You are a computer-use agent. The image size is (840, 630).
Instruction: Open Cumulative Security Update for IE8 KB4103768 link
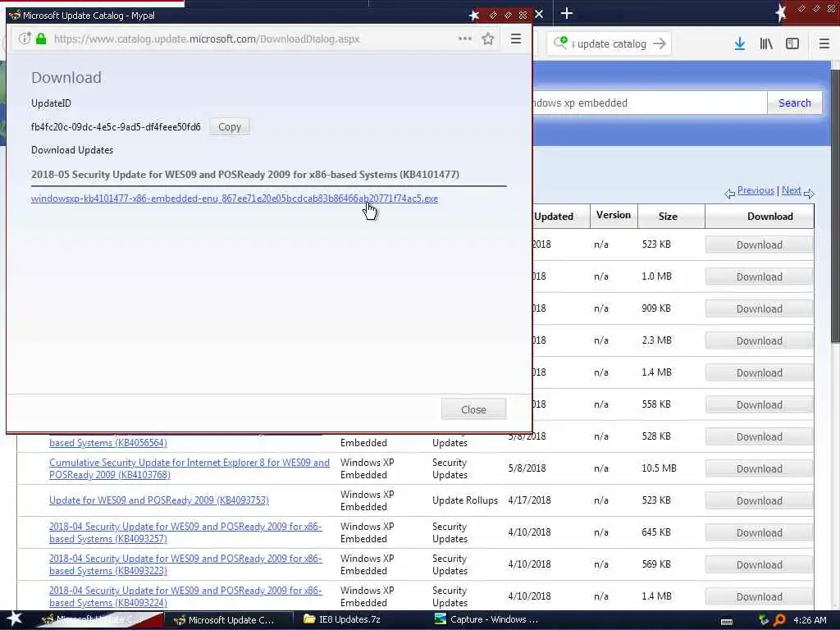(189, 468)
